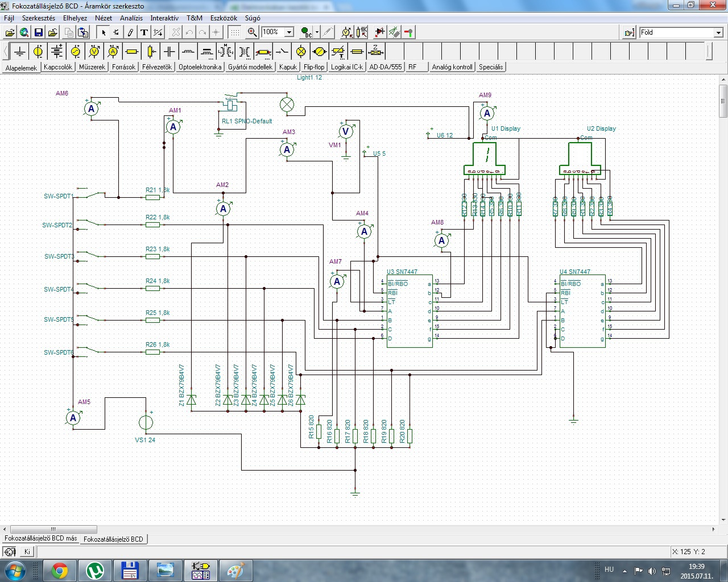728x582 pixels.
Task: Pick the wire drawing pencil tool
Action: tap(130, 32)
